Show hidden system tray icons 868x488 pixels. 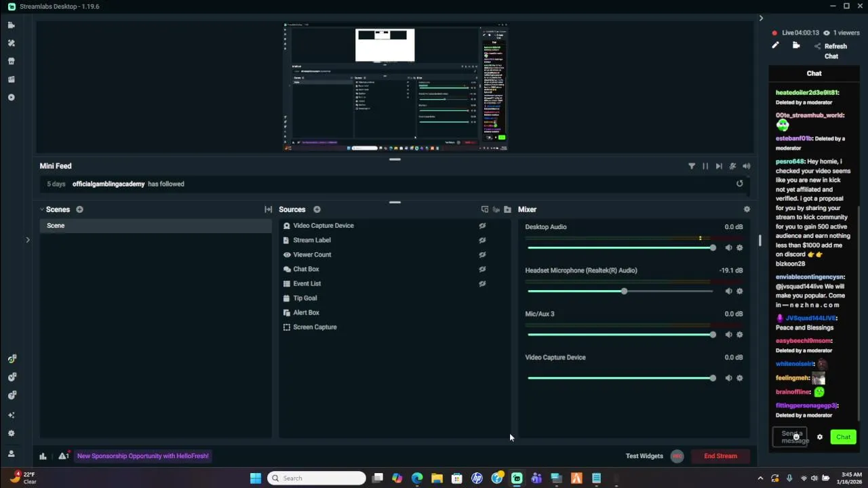click(x=760, y=479)
